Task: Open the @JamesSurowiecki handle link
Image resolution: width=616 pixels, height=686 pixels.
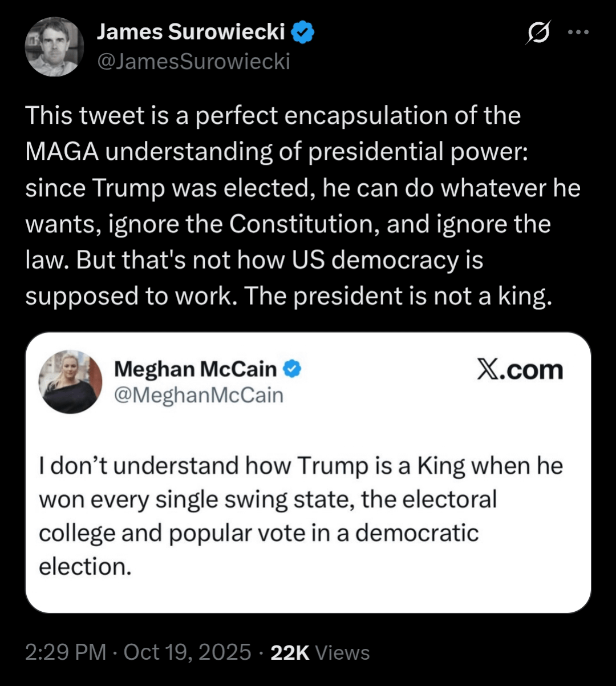Action: coord(193,61)
